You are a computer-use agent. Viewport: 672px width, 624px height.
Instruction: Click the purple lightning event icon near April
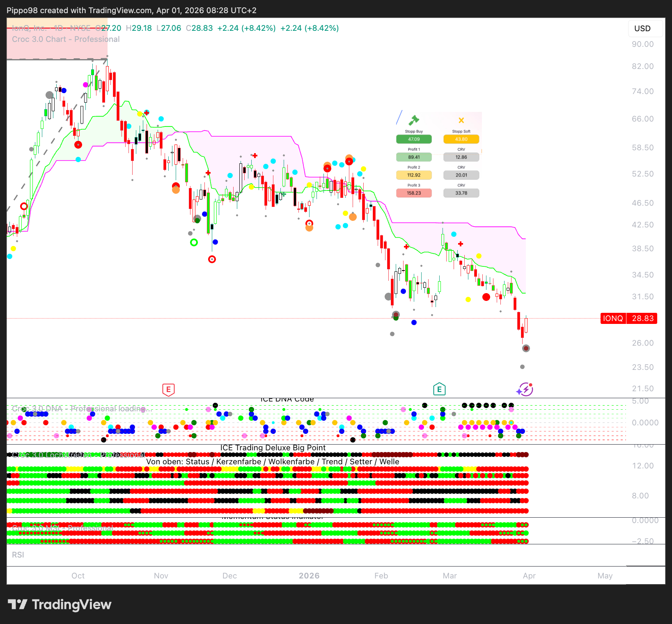[525, 389]
